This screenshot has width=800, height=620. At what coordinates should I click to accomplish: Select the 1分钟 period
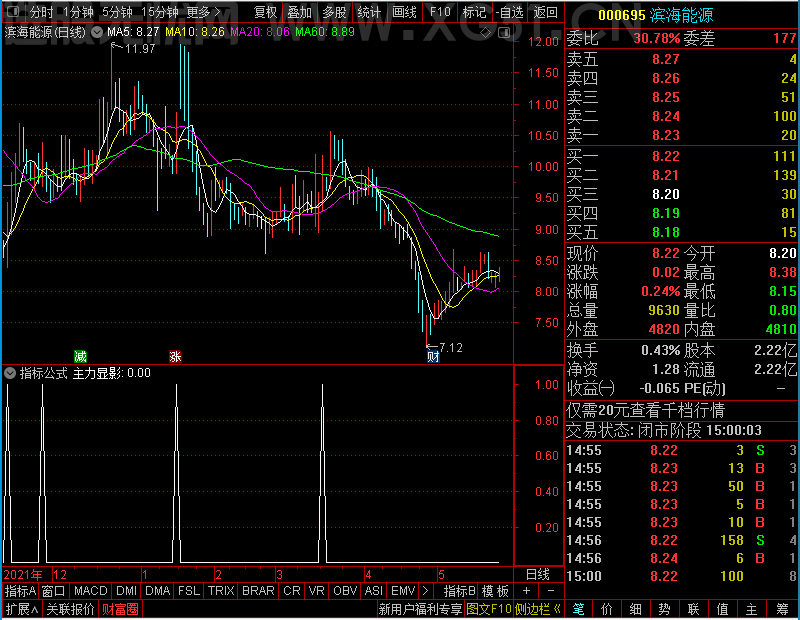[79, 12]
